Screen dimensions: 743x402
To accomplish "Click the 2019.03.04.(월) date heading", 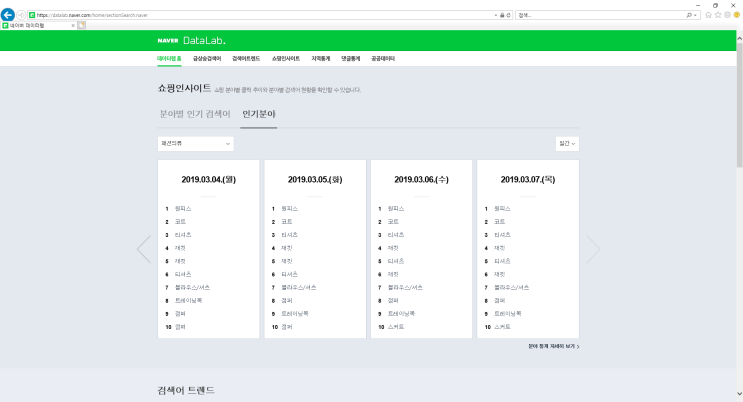I will click(208, 180).
